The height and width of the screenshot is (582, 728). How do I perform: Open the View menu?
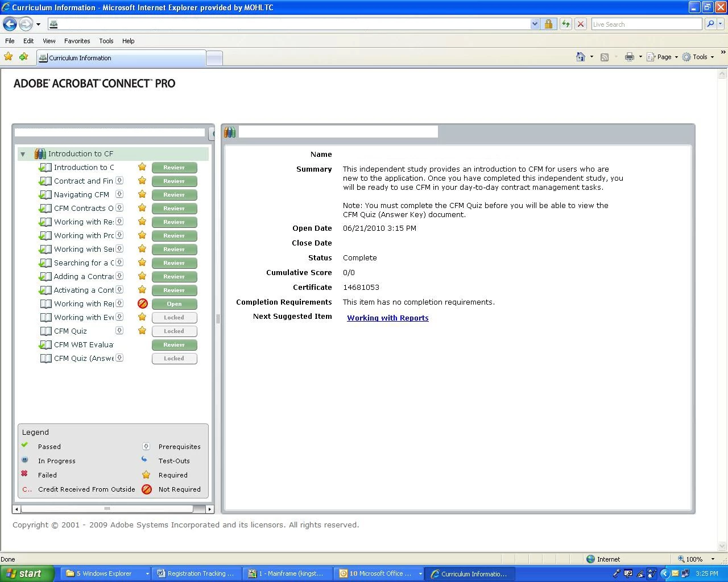49,41
